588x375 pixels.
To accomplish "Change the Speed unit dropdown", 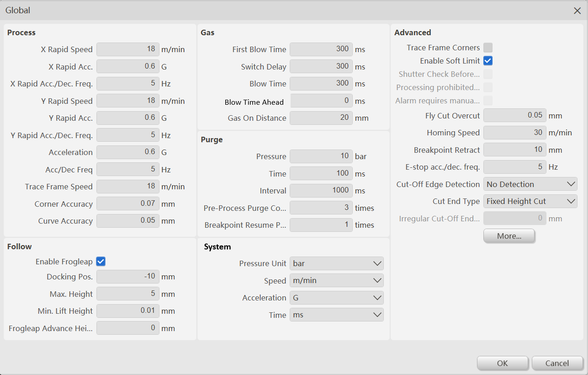I will point(337,280).
